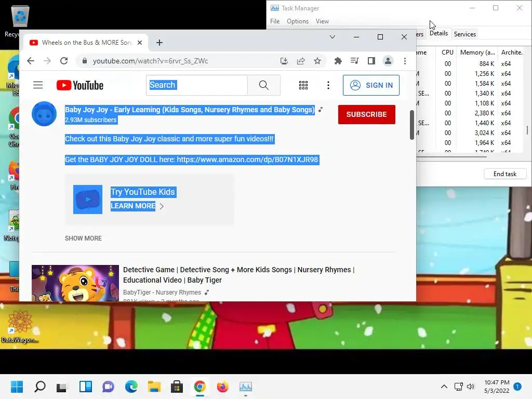Open DataWagon desktop shortcut
The width and height of the screenshot is (532, 399).
point(20,326)
